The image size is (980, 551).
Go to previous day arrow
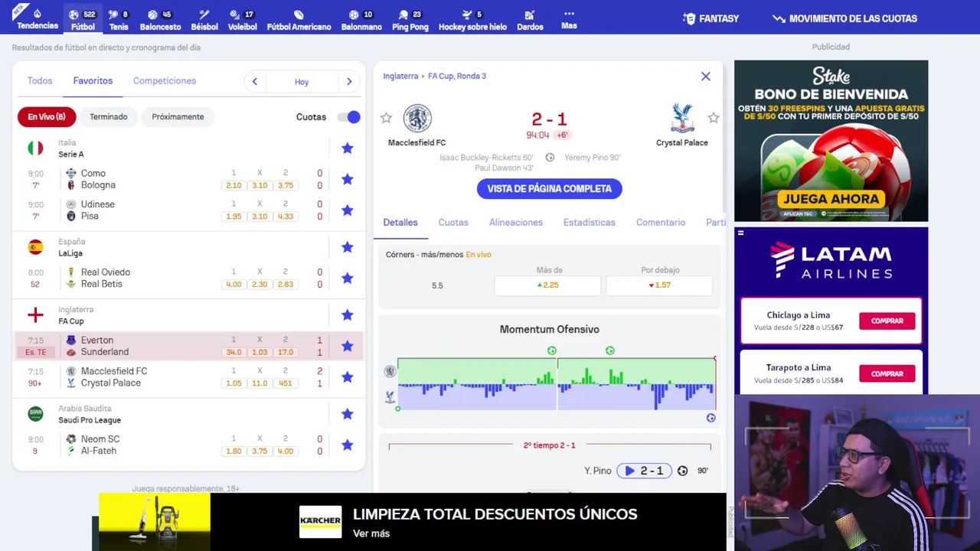(255, 82)
